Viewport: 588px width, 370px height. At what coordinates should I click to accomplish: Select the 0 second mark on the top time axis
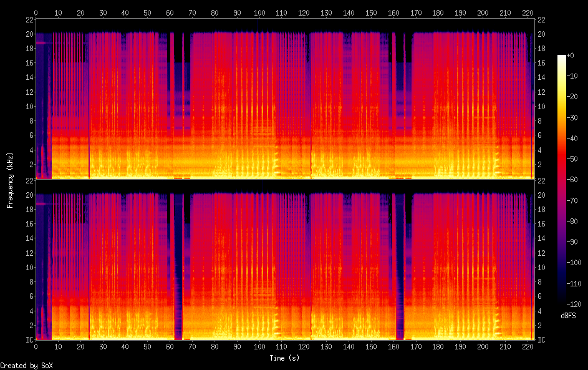36,12
